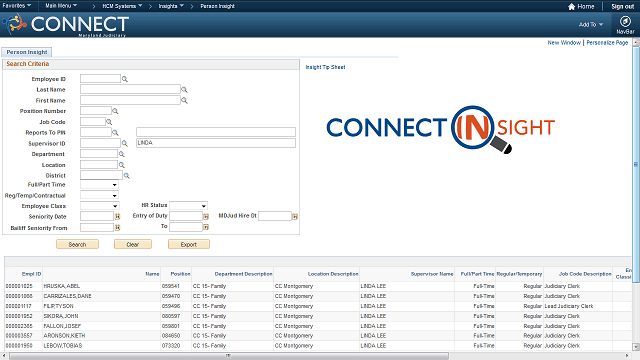This screenshot has width=640, height=360.
Task: Open the District lookup icon
Action: [x=127, y=176]
